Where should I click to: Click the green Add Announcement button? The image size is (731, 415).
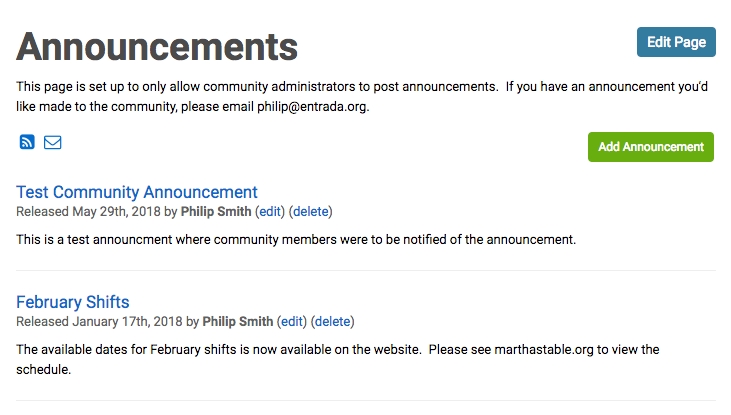(x=650, y=147)
